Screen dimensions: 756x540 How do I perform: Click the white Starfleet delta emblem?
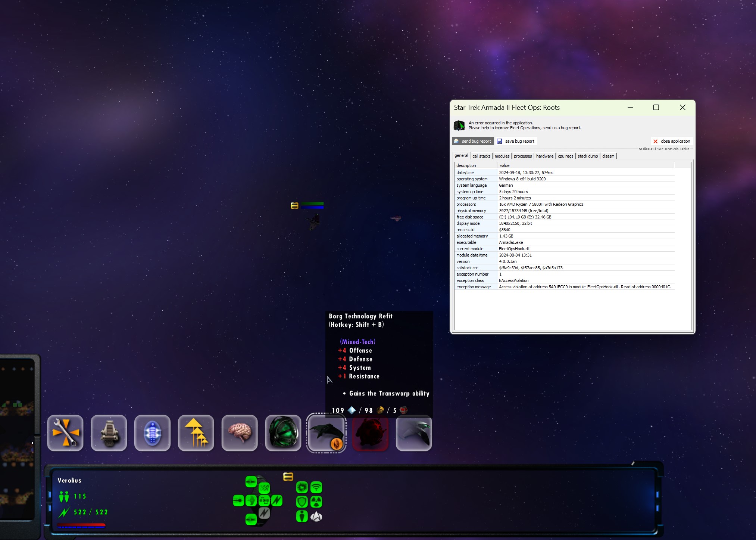(x=316, y=516)
